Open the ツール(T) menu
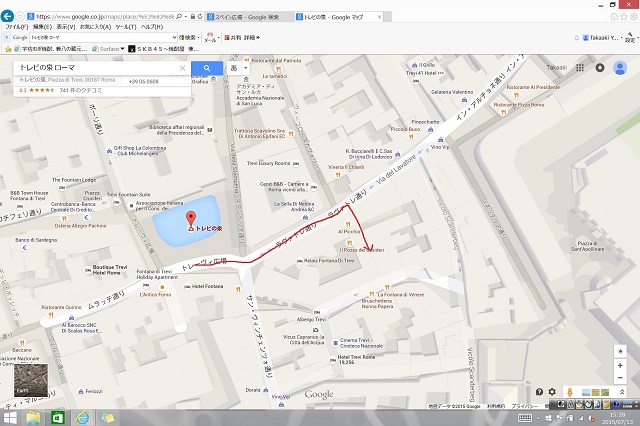This screenshot has width=640, height=426. 126,27
